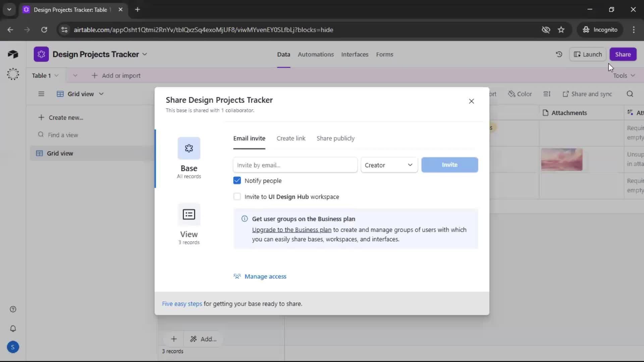The width and height of the screenshot is (644, 362).
Task: Open the notifications bell icon
Action: 13,328
